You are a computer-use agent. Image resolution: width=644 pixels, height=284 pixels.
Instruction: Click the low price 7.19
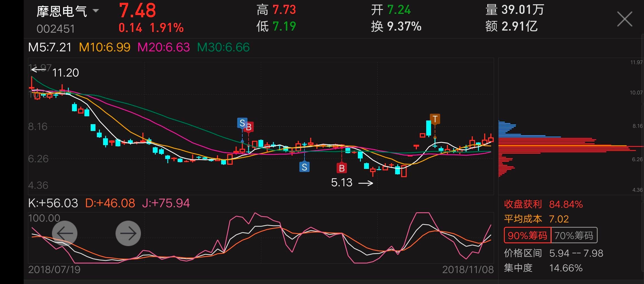pos(284,26)
